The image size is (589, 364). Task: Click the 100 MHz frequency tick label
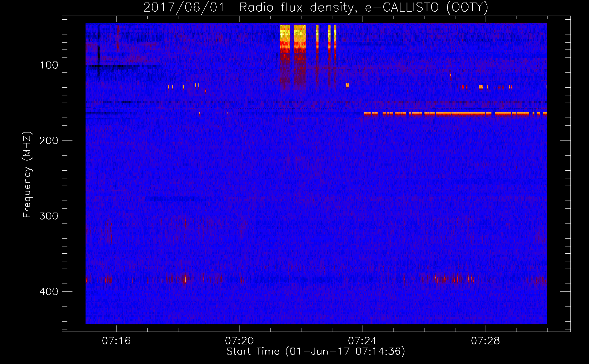pos(49,65)
